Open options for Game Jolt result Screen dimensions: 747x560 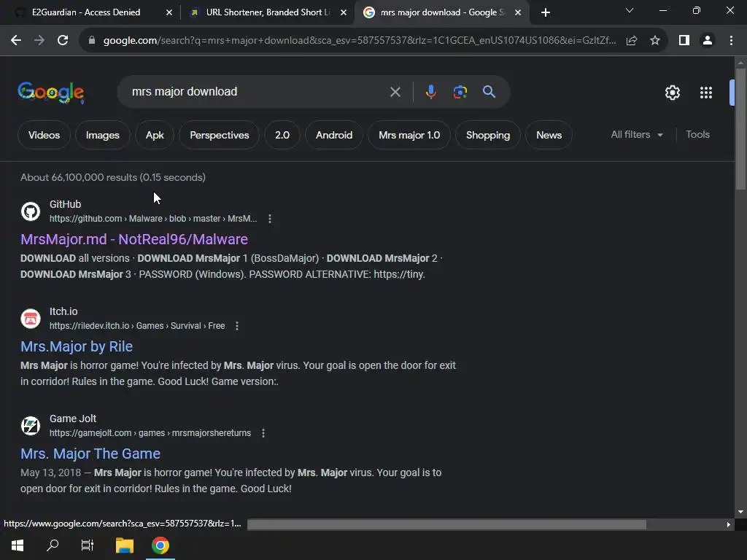tap(263, 433)
